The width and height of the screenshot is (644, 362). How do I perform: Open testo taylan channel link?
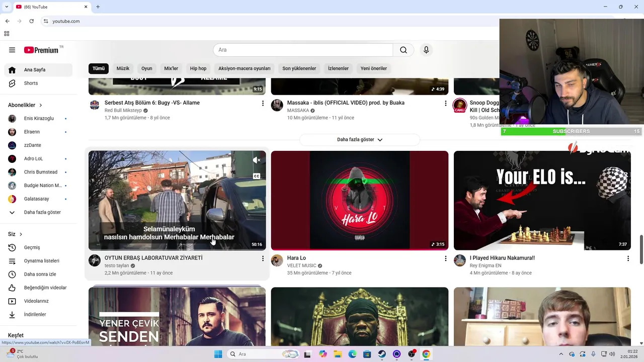pyautogui.click(x=117, y=265)
